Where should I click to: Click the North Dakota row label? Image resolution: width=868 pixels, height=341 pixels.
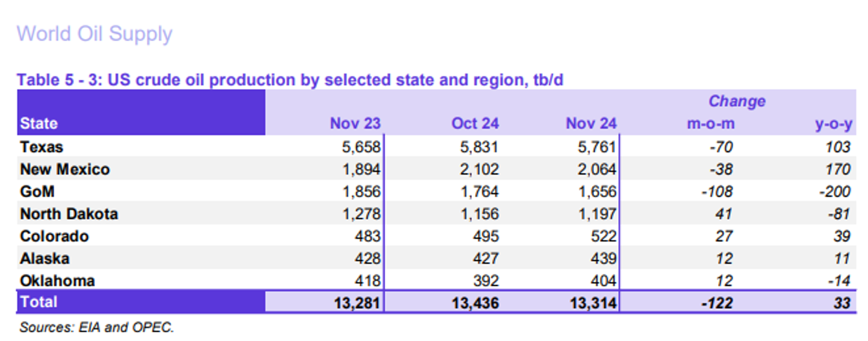point(69,214)
